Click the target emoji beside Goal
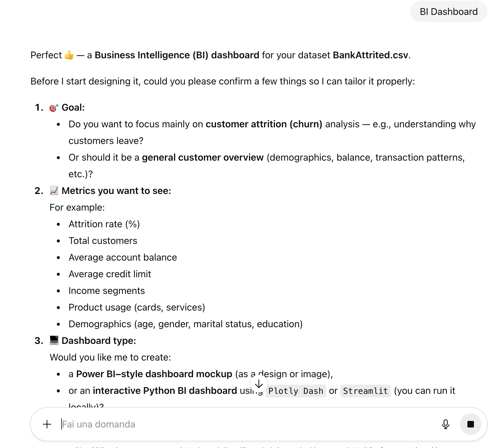504x448 pixels. (x=54, y=107)
